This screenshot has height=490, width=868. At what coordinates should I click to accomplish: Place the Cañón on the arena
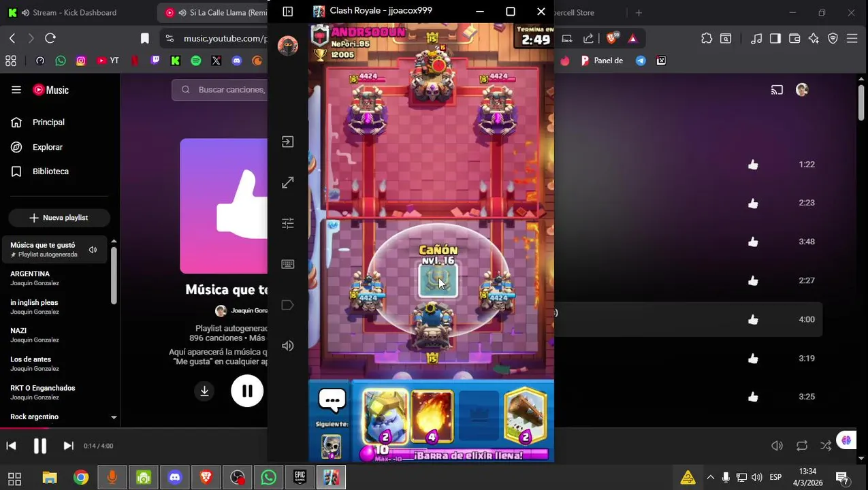(438, 282)
